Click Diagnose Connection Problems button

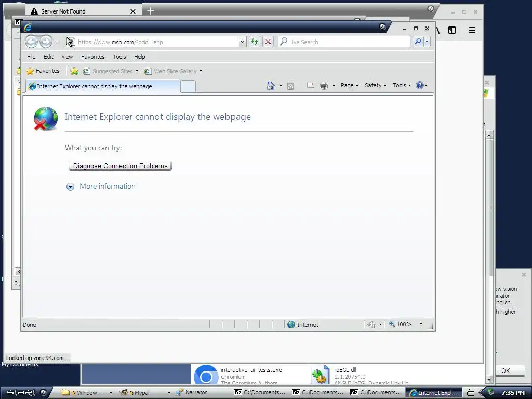pyautogui.click(x=120, y=166)
